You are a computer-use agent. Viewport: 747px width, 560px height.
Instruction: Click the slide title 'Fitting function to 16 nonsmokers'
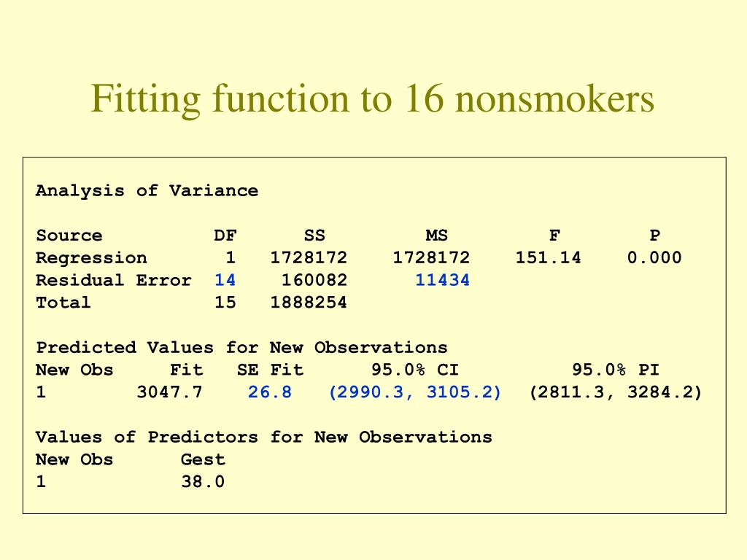pyautogui.click(x=373, y=98)
